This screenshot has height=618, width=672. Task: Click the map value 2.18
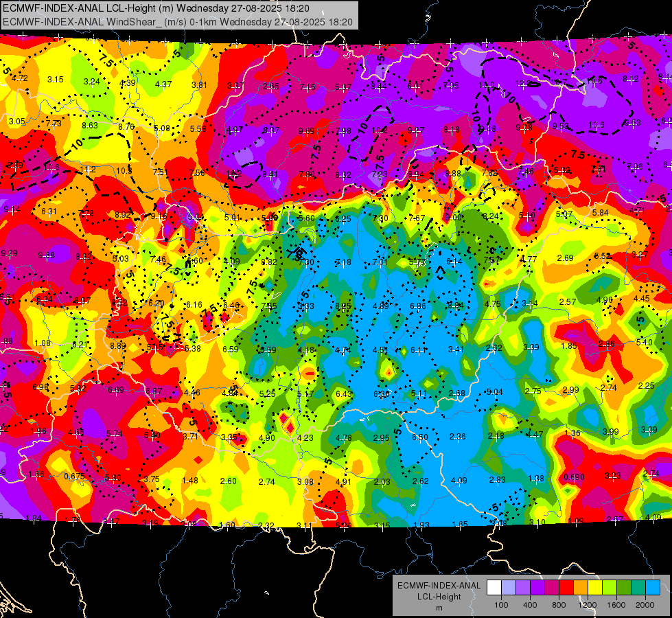[496, 436]
